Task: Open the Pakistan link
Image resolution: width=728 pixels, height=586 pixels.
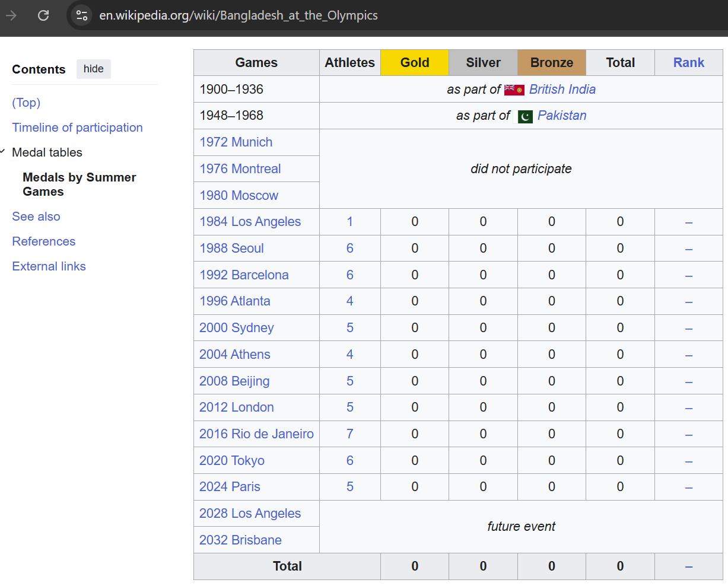Action: [562, 115]
